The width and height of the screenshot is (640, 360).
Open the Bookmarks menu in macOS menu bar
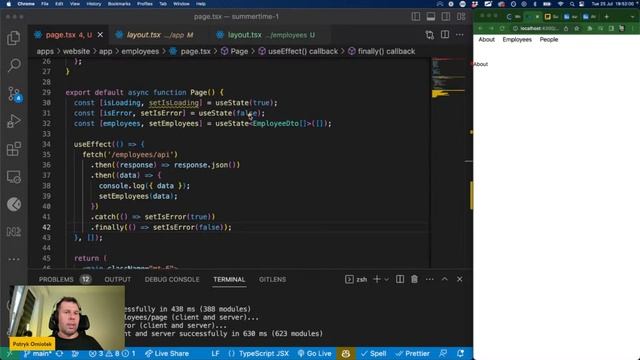coord(119,4)
